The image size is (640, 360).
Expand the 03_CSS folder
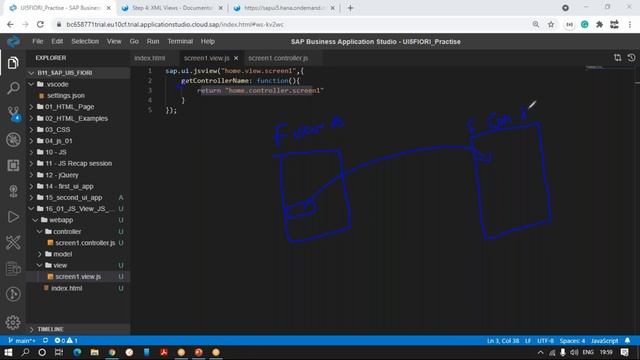(x=31, y=129)
